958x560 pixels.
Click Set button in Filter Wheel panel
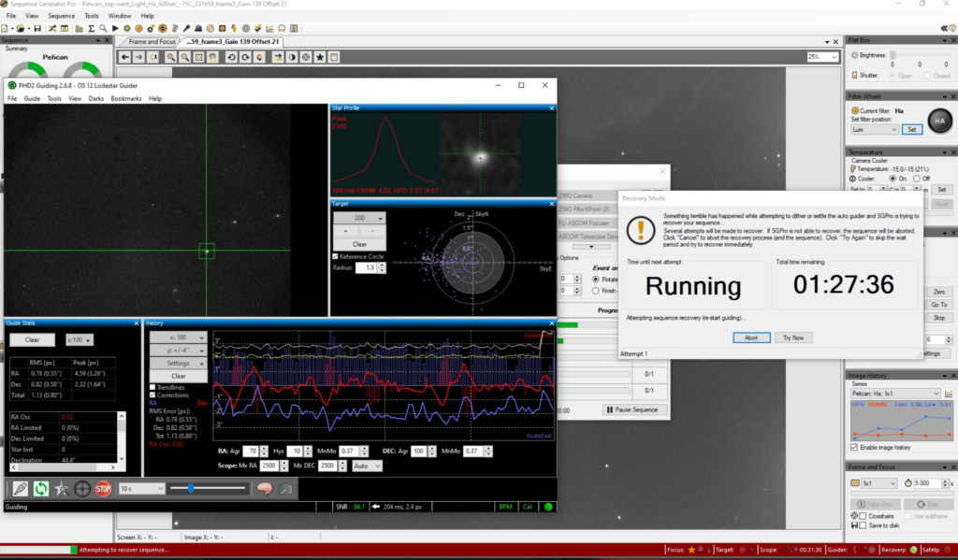[911, 129]
